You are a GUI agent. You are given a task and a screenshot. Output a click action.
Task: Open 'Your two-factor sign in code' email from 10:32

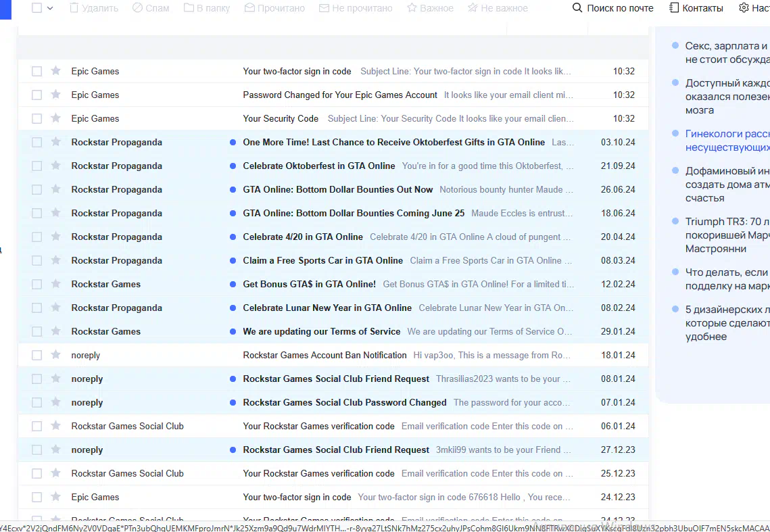[x=333, y=71]
